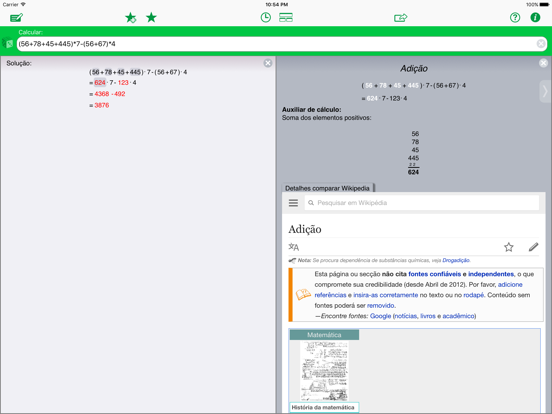Screen dimensions: 552x414
Task: Open the favorites list star
Action: click(151, 17)
